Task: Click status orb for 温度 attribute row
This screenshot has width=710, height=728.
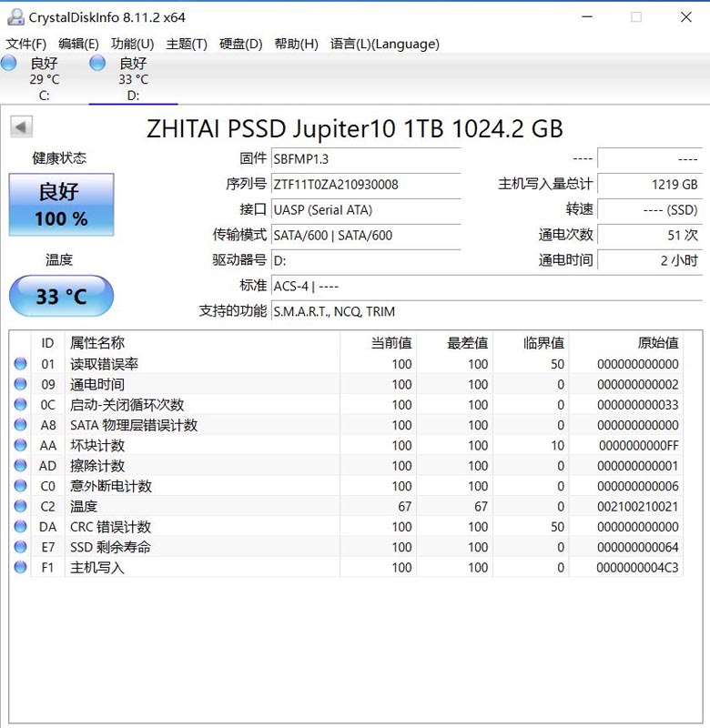Action: tap(21, 506)
